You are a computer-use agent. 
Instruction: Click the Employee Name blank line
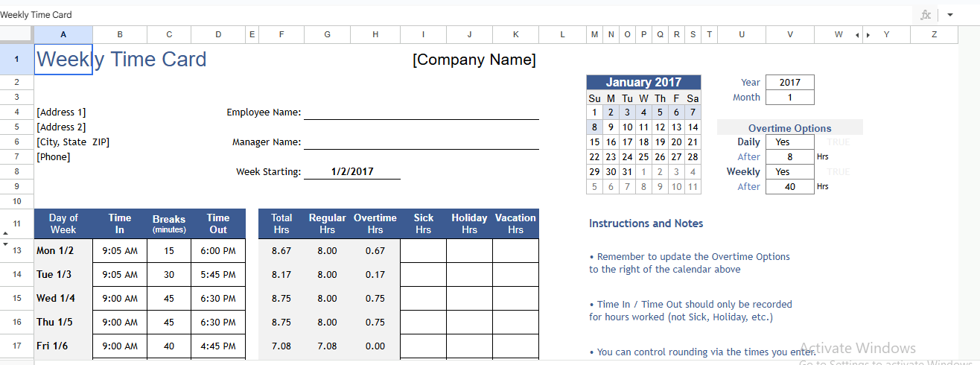[x=421, y=112]
